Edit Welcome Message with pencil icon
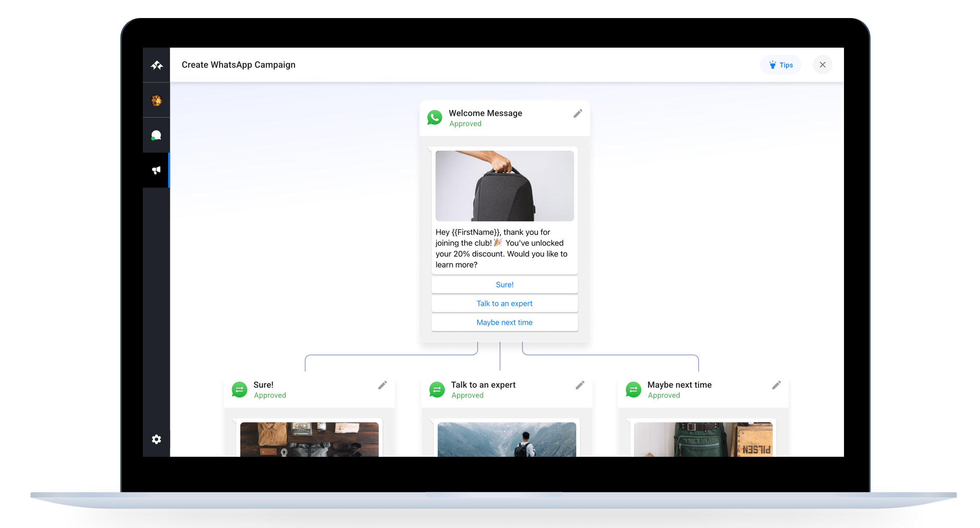 [x=578, y=113]
